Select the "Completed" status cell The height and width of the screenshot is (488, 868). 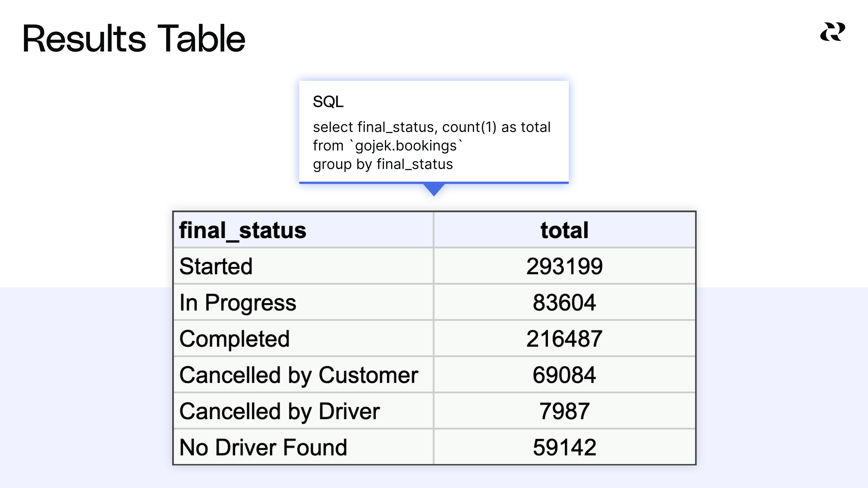click(x=235, y=338)
